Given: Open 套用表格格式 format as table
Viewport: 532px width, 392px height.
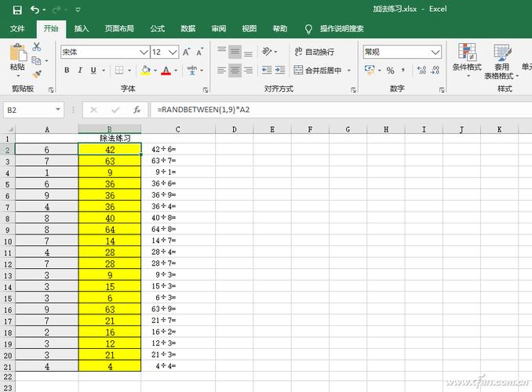Looking at the screenshot, I should point(501,61).
